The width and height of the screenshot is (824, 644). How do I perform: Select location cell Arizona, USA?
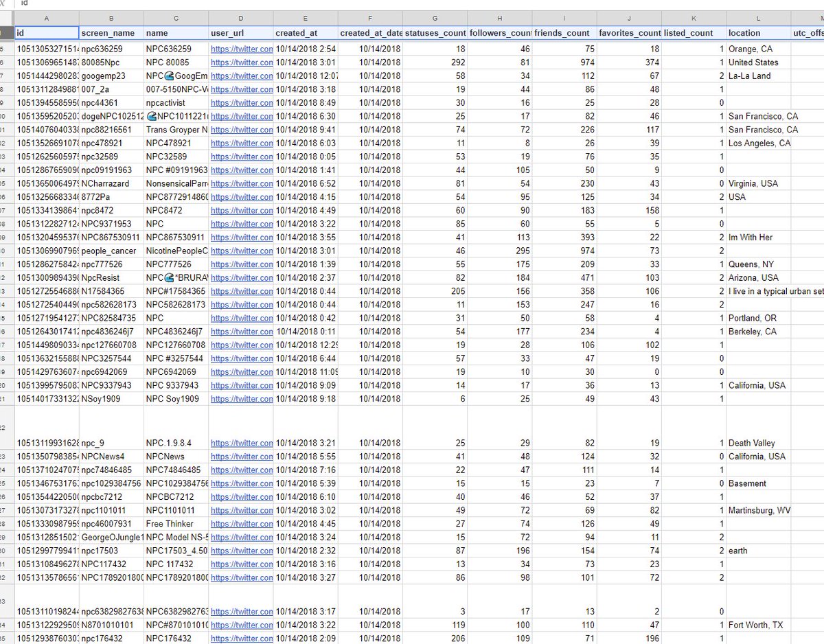pos(759,278)
